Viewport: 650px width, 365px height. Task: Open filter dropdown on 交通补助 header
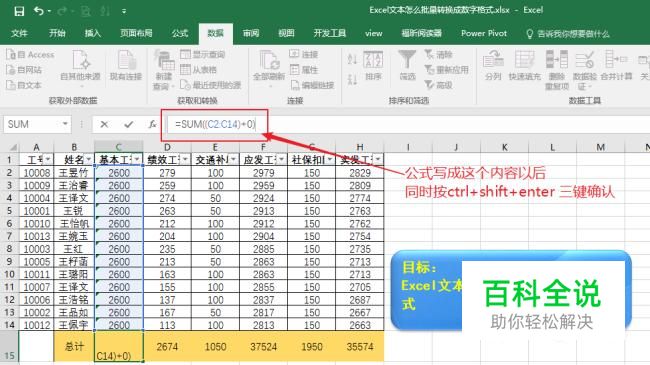click(x=233, y=159)
